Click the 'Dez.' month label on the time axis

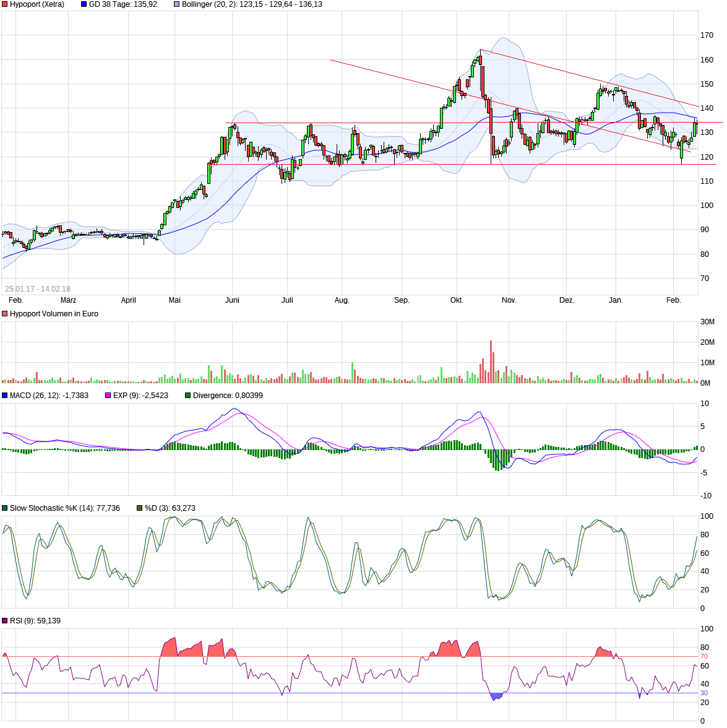click(x=567, y=300)
